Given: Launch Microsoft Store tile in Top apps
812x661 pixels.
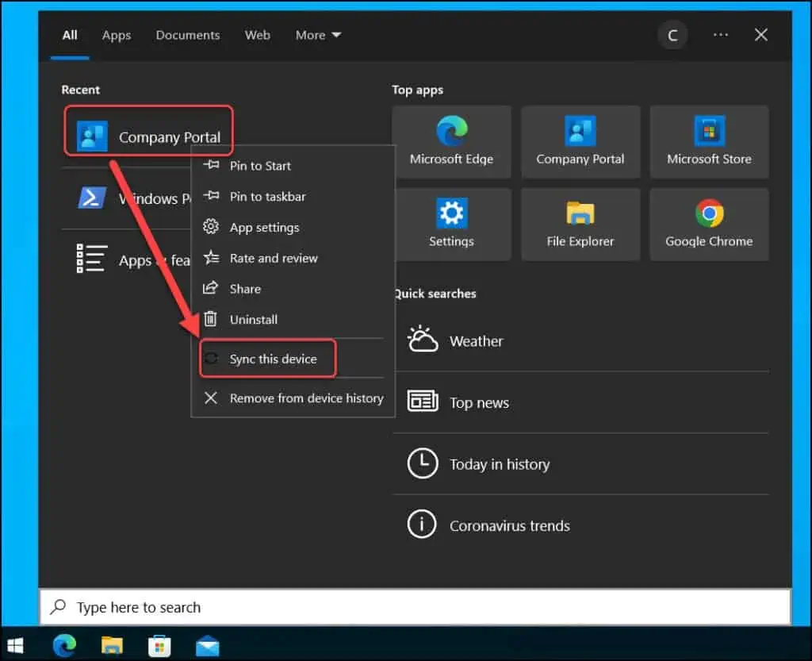Looking at the screenshot, I should tap(709, 142).
